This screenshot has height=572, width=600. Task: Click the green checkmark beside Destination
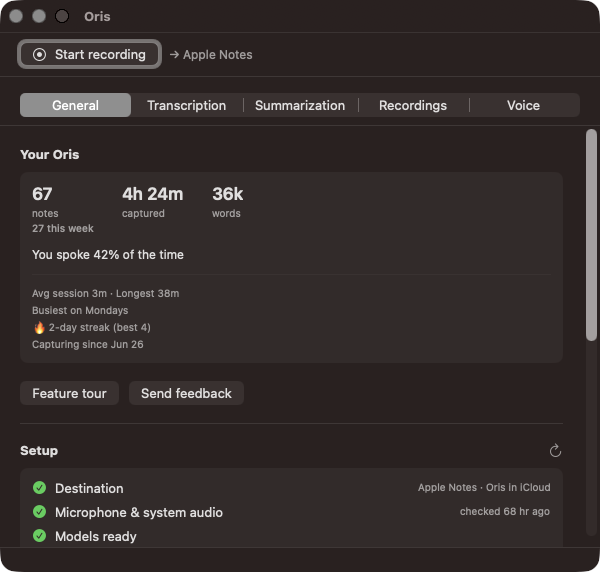pyautogui.click(x=39, y=488)
